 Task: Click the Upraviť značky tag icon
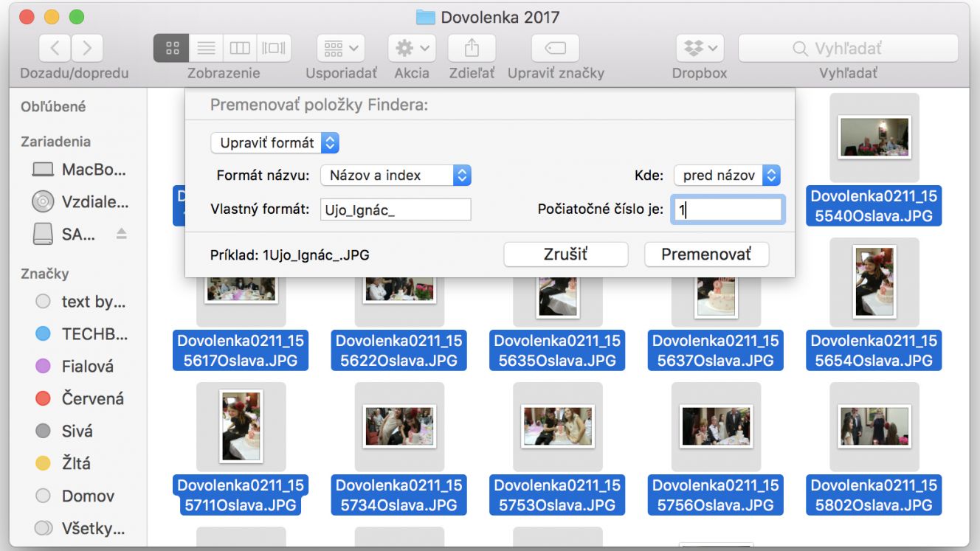[x=555, y=48]
